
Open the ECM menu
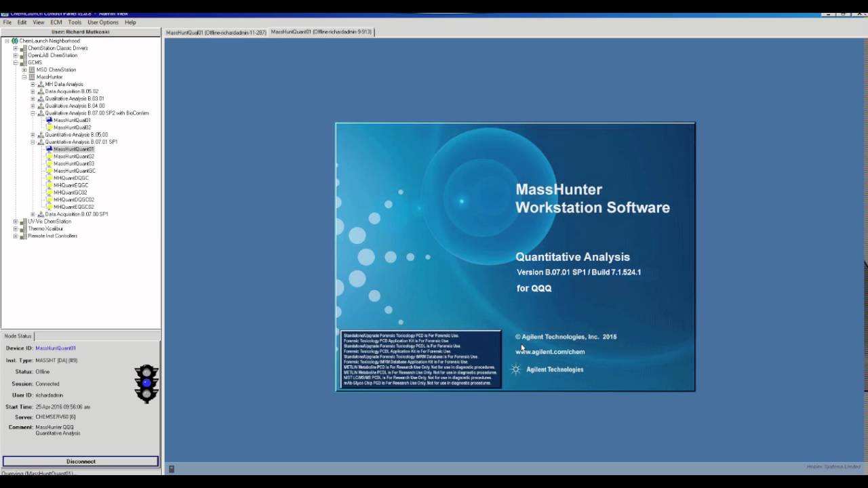click(56, 22)
